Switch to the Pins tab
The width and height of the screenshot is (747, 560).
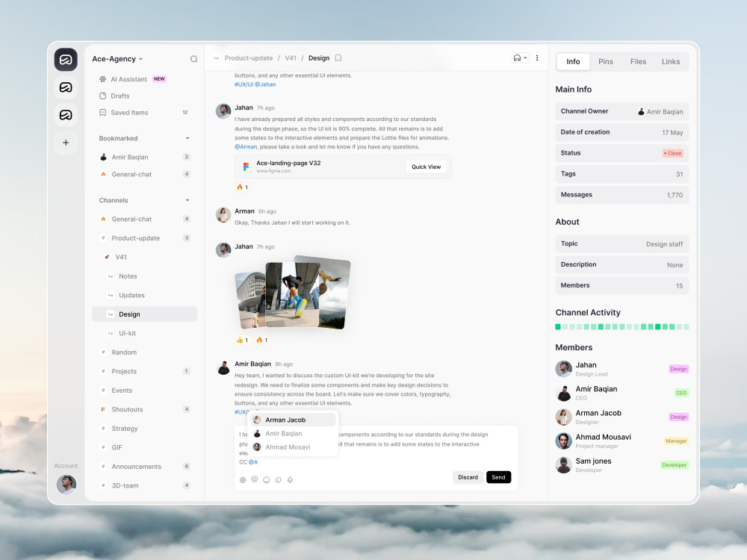point(606,61)
